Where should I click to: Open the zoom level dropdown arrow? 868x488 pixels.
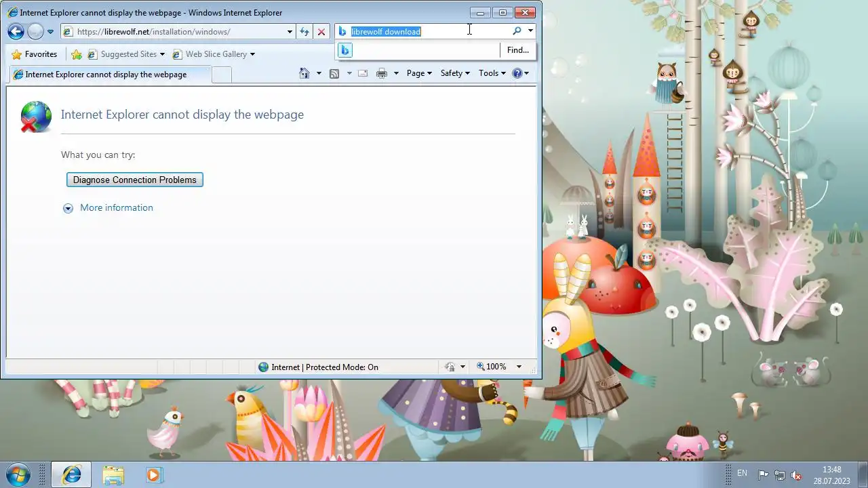[x=519, y=367]
